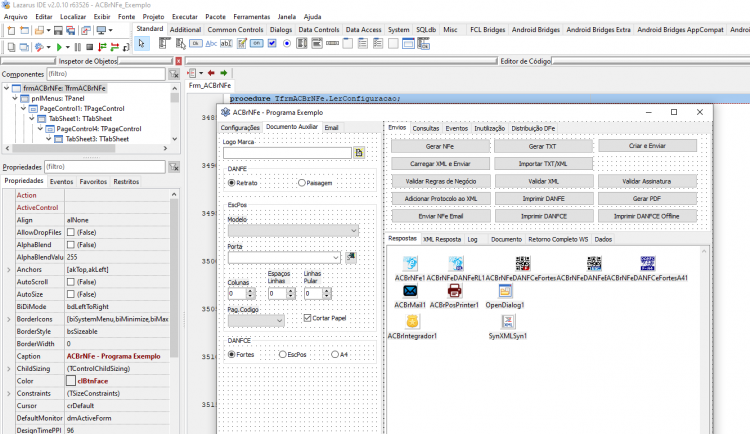750x434 pixels.
Task: Pick the TEdit palette component
Action: click(226, 44)
